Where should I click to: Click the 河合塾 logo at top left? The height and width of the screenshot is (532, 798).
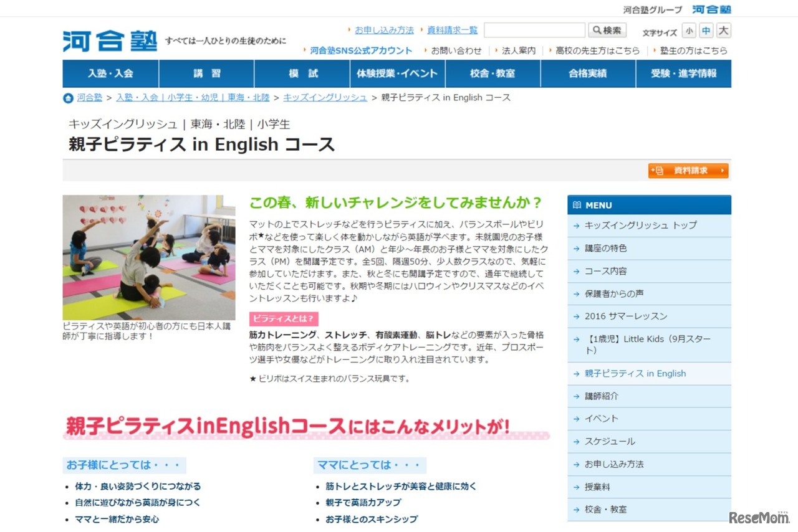[x=110, y=40]
